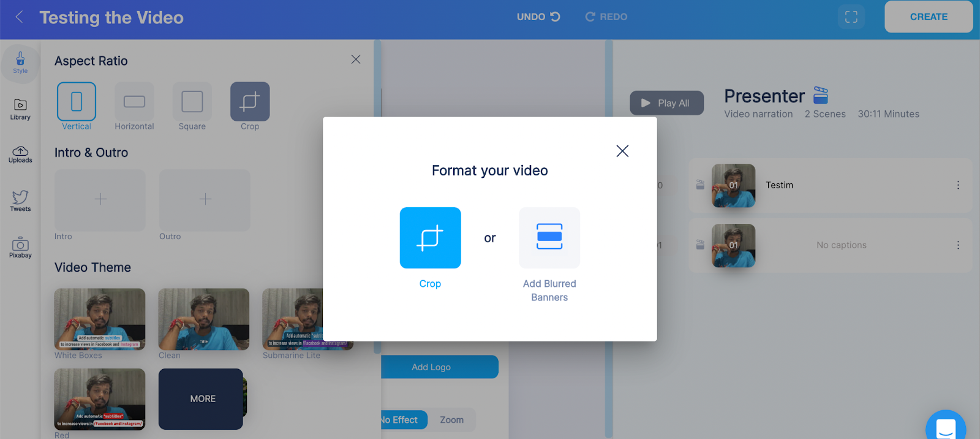Image resolution: width=980 pixels, height=439 pixels.
Task: Choose the White Boxes video theme
Action: click(x=100, y=319)
